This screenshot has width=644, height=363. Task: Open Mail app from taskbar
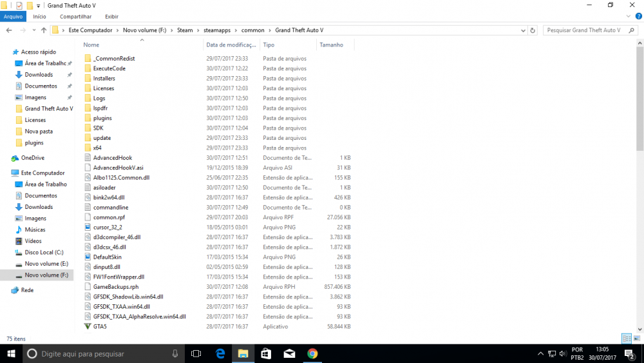(x=289, y=353)
